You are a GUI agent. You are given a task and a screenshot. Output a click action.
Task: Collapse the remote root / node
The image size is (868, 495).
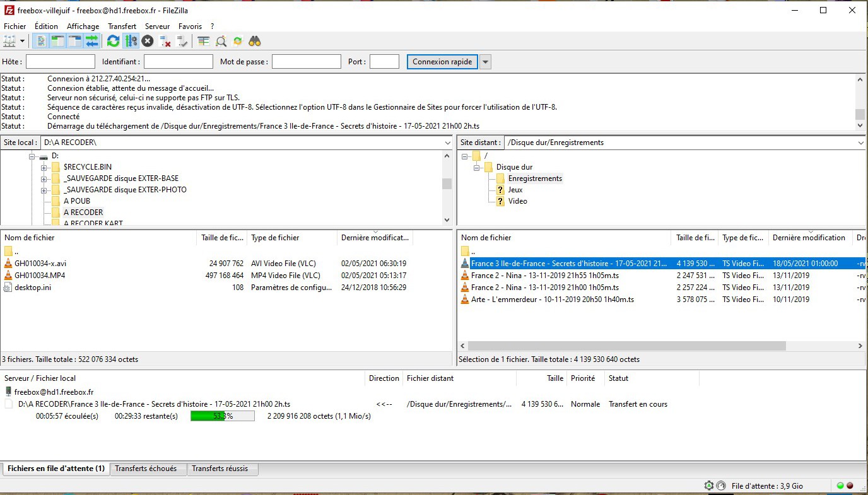point(465,156)
